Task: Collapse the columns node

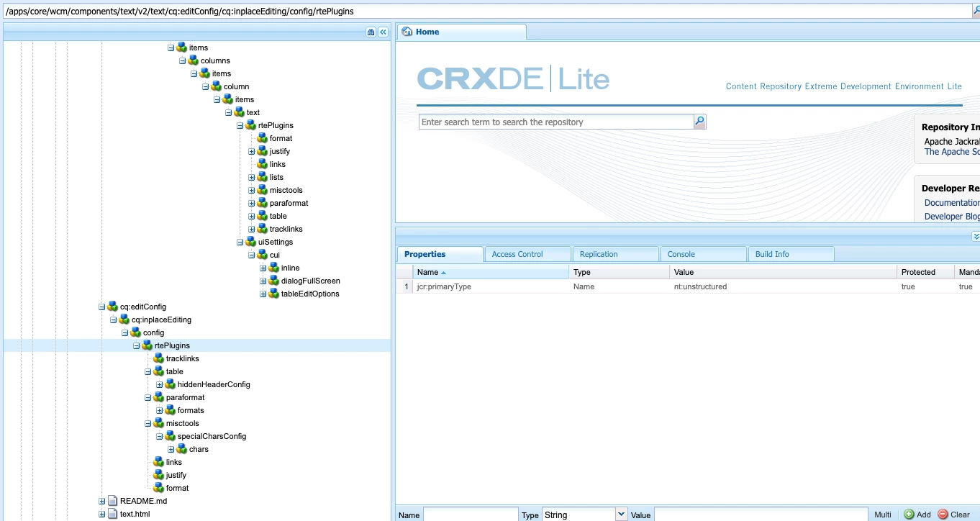Action: 183,60
